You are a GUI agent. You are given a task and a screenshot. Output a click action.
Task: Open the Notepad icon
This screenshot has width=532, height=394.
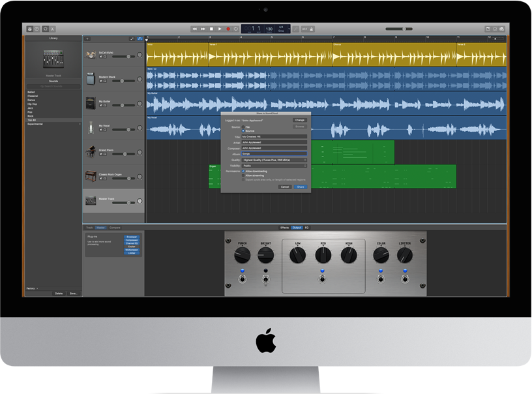[488, 29]
